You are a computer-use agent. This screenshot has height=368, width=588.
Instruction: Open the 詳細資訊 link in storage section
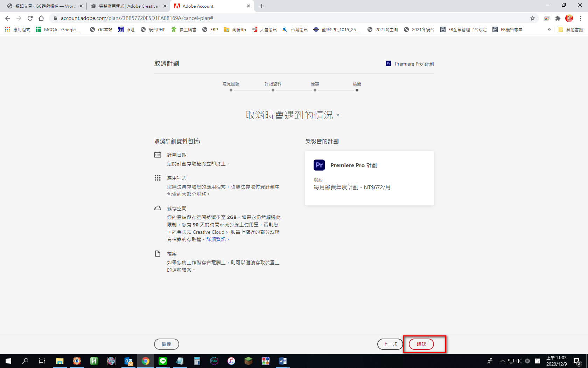click(216, 239)
